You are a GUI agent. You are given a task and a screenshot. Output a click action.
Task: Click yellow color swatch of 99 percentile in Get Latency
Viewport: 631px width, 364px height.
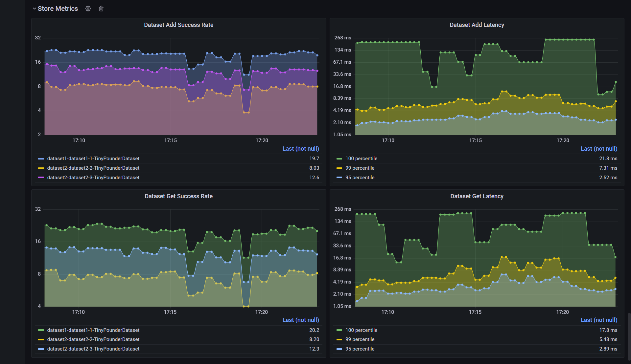click(339, 339)
